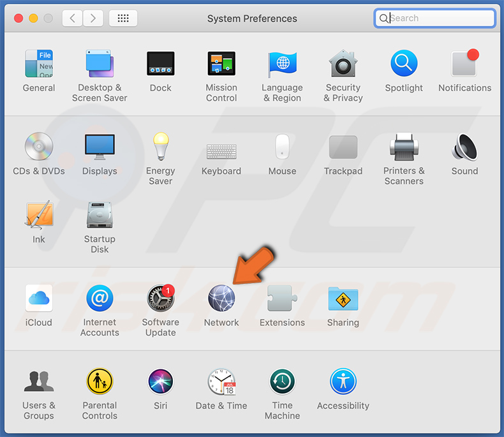This screenshot has height=437, width=504.
Task: Go forward with the right arrow button
Action: 93,18
